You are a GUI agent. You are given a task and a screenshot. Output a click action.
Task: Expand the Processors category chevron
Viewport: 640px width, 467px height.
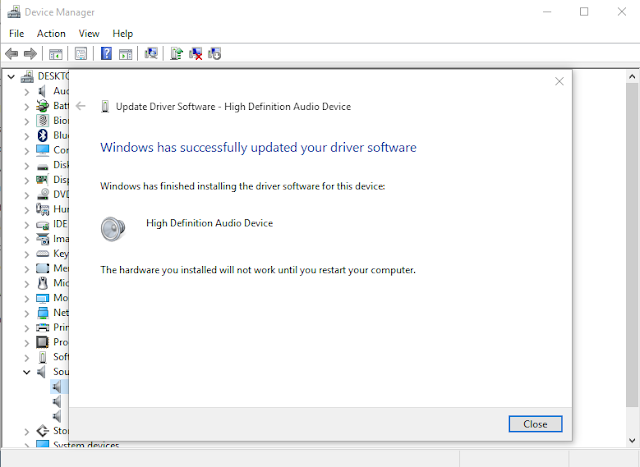point(27,342)
